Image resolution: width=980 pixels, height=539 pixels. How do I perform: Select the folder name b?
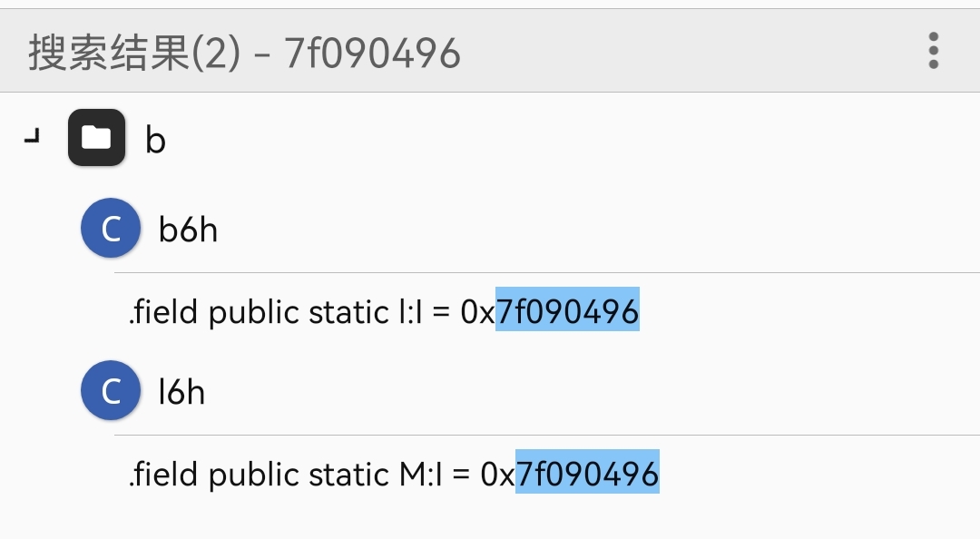[156, 140]
